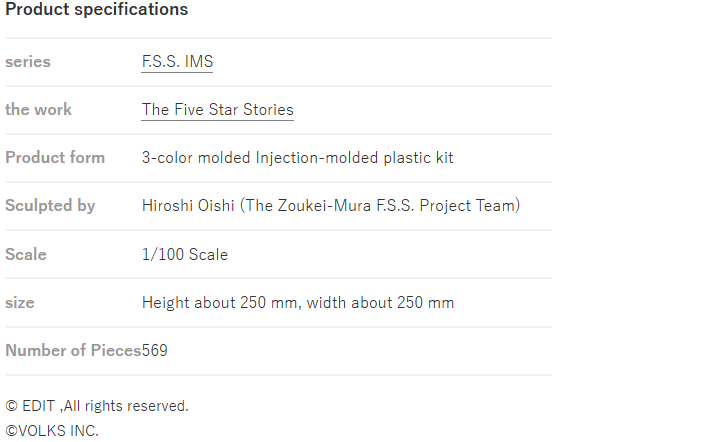Screen dimensions: 709x442
Task: Open The Five Star Stories link
Action: click(x=217, y=109)
